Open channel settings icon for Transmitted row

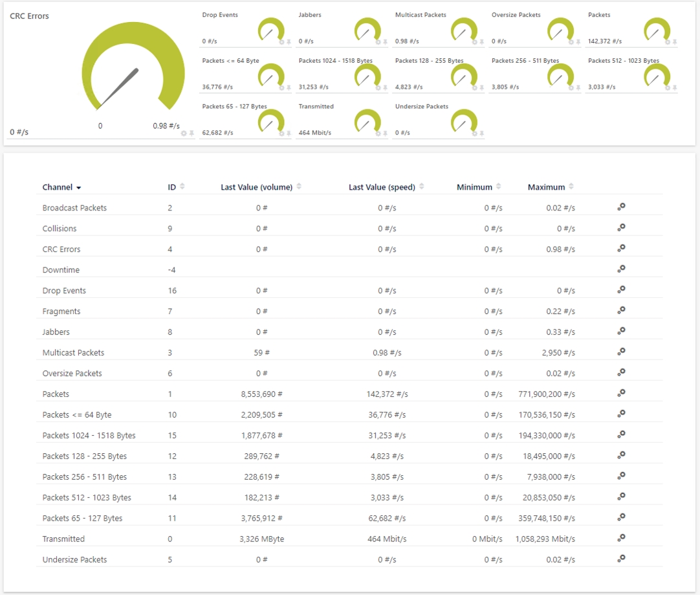pyautogui.click(x=621, y=538)
